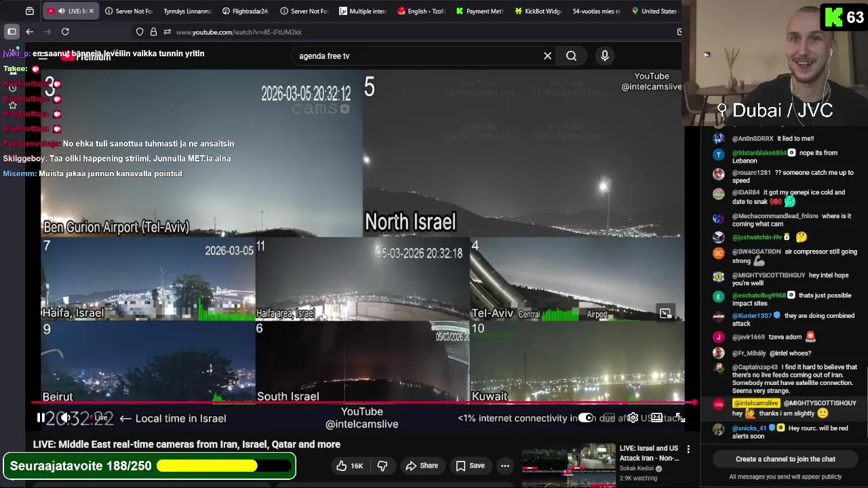Click avatar of @SW4GGATRON in chat

[719, 253]
